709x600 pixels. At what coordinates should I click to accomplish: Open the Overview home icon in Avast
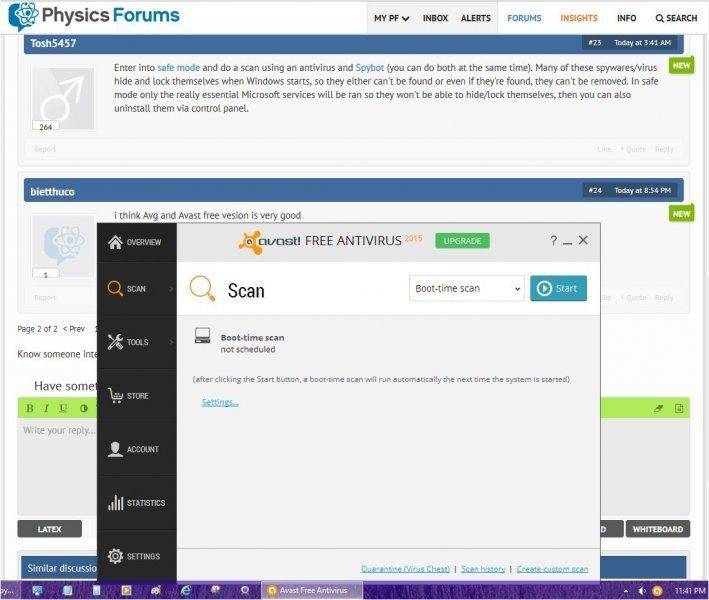(115, 242)
